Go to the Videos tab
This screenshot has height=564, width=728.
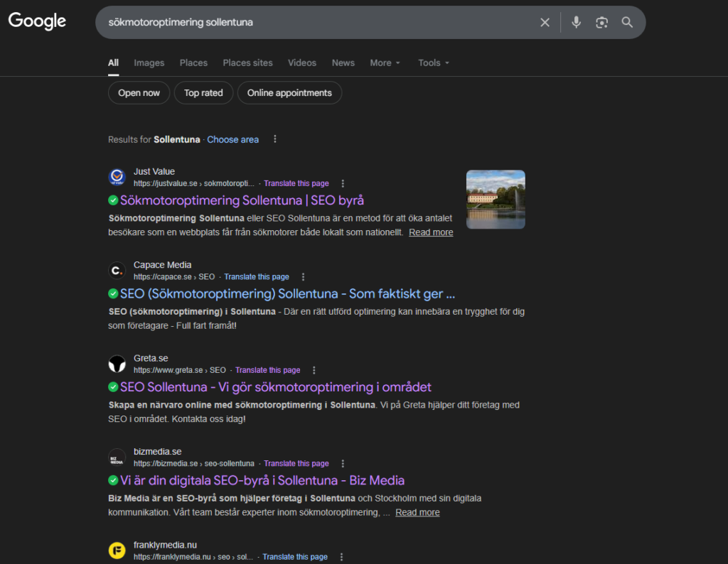(x=302, y=63)
